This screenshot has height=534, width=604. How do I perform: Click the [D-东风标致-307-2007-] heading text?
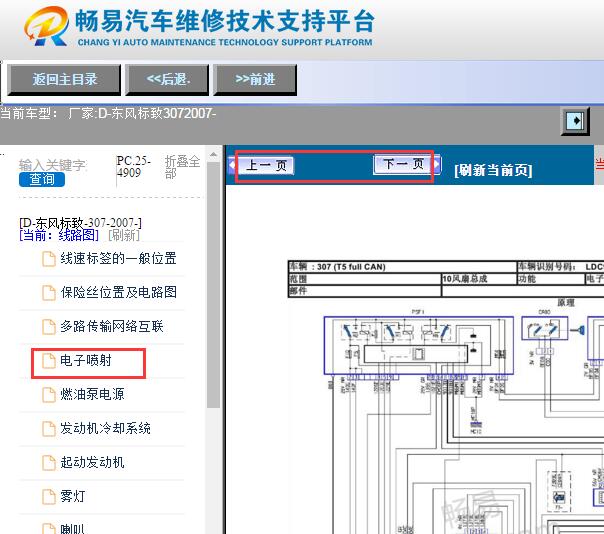tap(81, 223)
